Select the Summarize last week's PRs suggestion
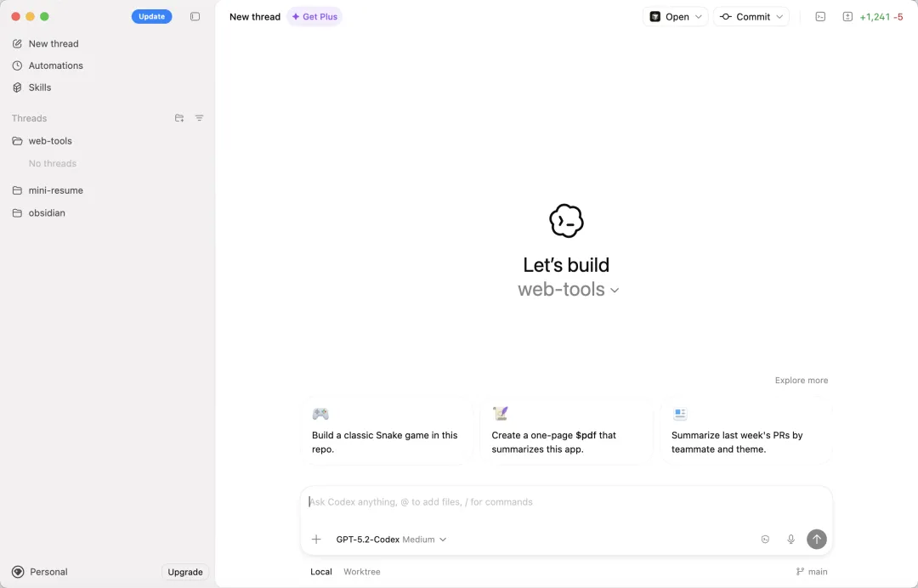This screenshot has width=918, height=588. (746, 431)
